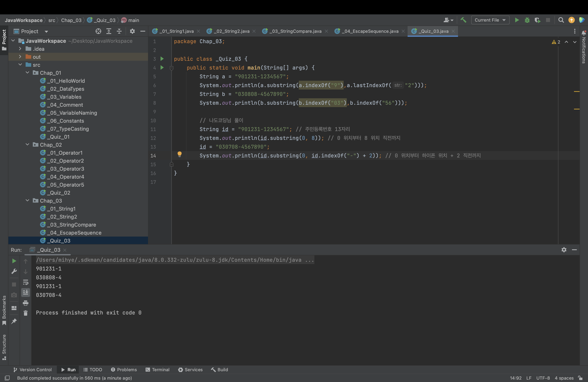The height and width of the screenshot is (382, 588).
Task: Toggle soft-wrap in Run console
Action: (25, 282)
